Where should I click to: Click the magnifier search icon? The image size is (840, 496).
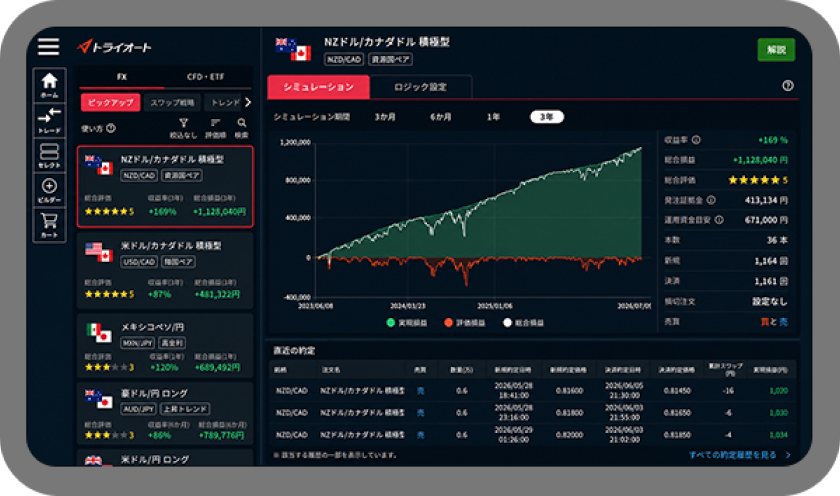tap(242, 123)
